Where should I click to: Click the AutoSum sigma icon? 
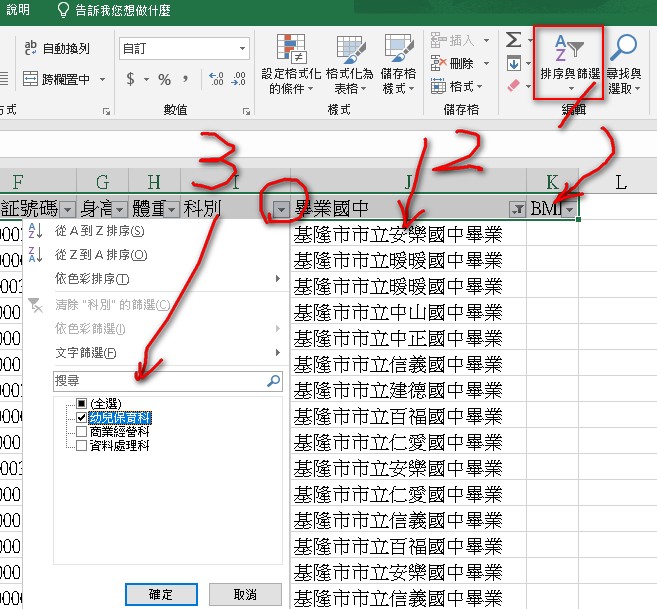[x=514, y=40]
